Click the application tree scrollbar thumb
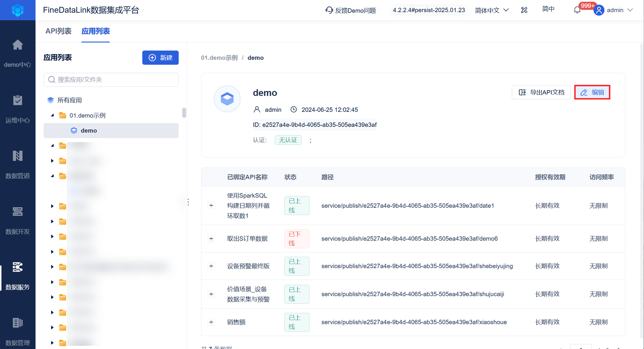Viewport: 644px width, 349px height. pos(184,112)
